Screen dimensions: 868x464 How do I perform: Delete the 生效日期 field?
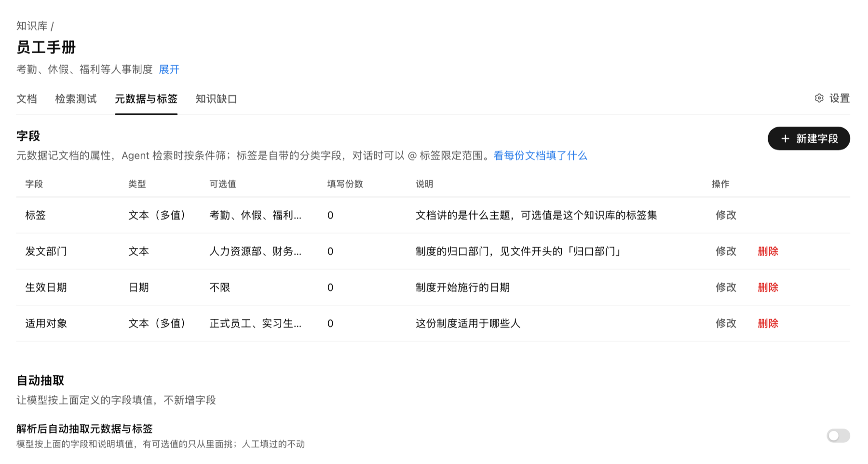pyautogui.click(x=768, y=287)
